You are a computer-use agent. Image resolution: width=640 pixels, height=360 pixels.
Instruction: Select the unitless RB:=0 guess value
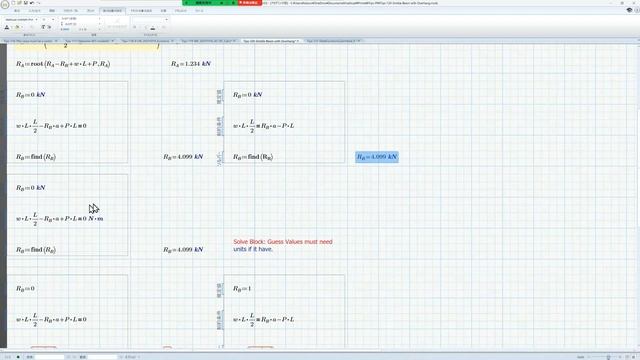[25, 289]
